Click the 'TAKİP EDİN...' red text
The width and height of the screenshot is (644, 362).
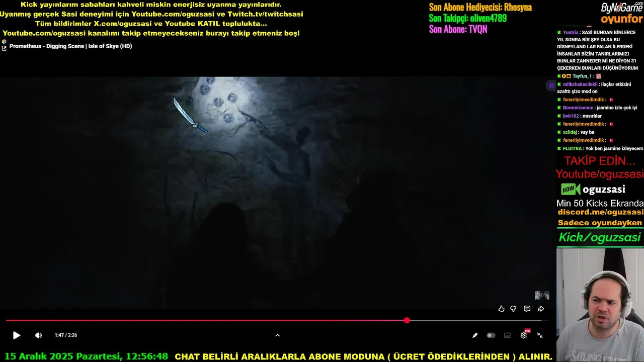pyautogui.click(x=600, y=161)
